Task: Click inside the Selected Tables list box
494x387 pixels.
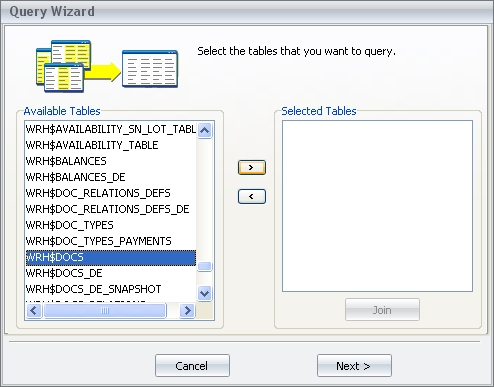Action: (377, 206)
